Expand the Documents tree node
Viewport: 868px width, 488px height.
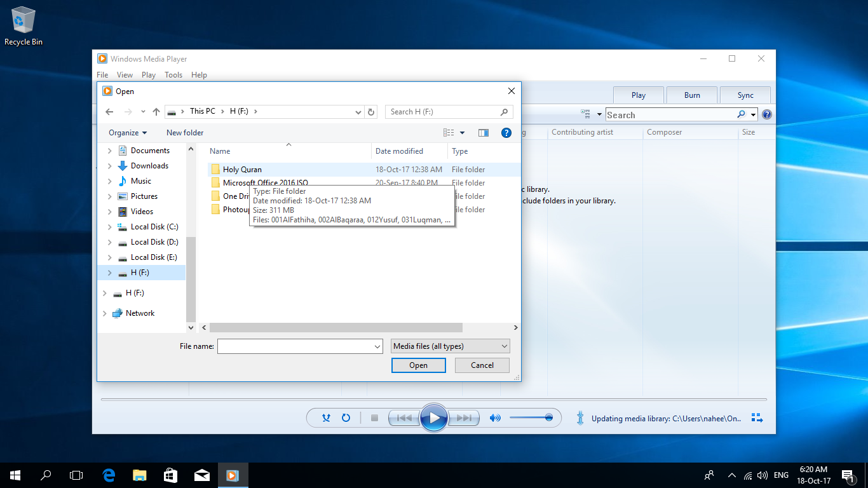[x=109, y=151]
